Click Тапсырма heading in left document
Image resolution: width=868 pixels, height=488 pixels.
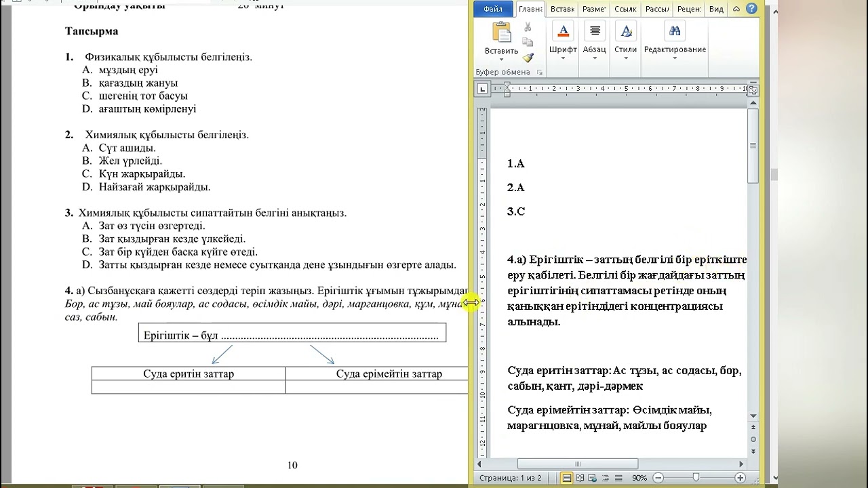point(92,31)
